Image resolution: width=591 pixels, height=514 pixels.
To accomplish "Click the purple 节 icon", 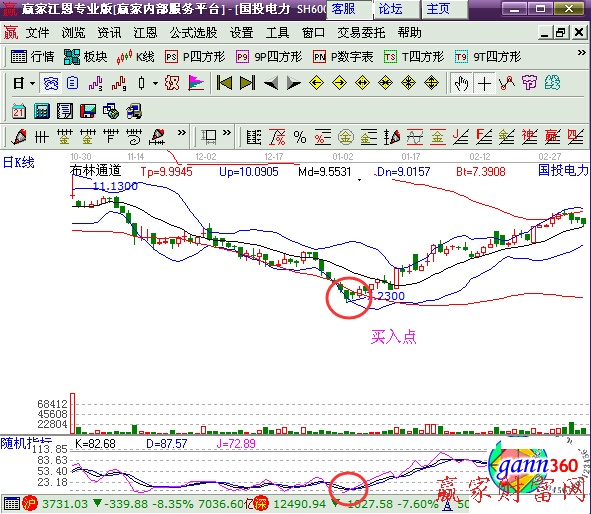I will click(530, 83).
